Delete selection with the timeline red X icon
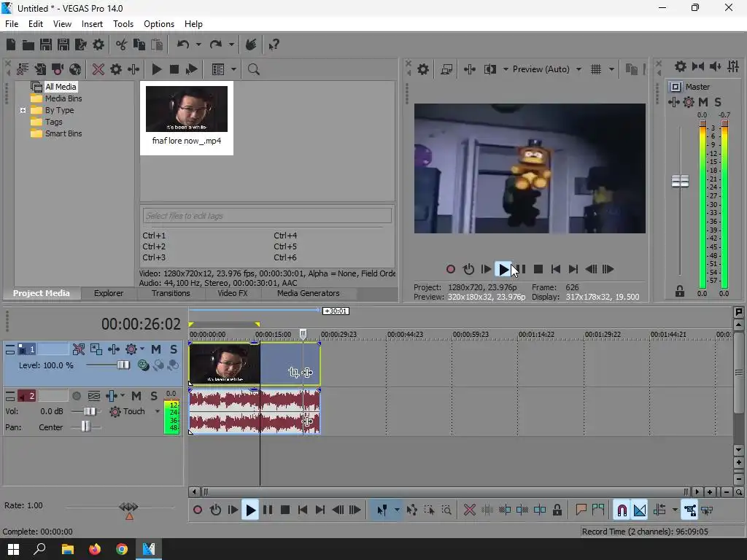 [469, 510]
